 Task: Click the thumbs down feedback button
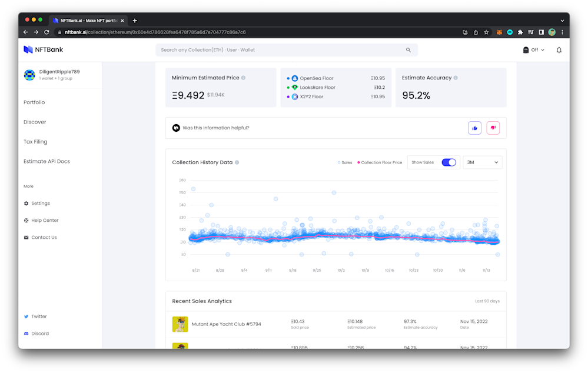pos(493,128)
